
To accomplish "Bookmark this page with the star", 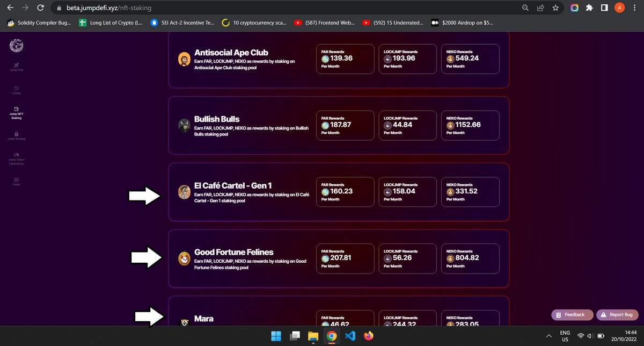I will tap(555, 8).
